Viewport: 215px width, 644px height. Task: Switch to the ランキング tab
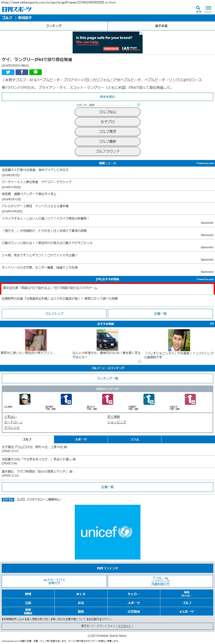tap(54, 26)
